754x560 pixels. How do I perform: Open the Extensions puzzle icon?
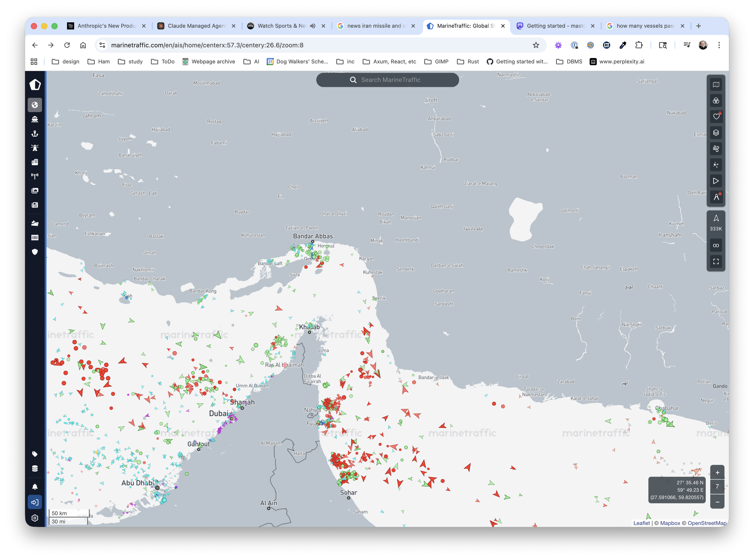tap(639, 45)
